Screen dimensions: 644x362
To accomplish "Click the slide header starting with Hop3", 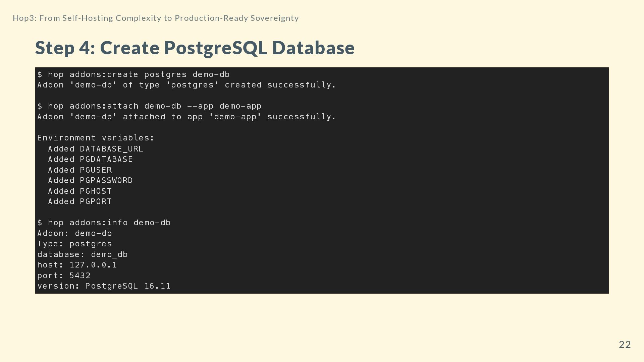I will tap(156, 18).
